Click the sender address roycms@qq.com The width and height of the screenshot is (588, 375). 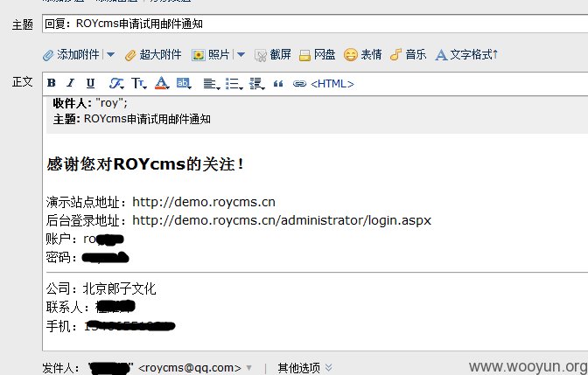189,368
